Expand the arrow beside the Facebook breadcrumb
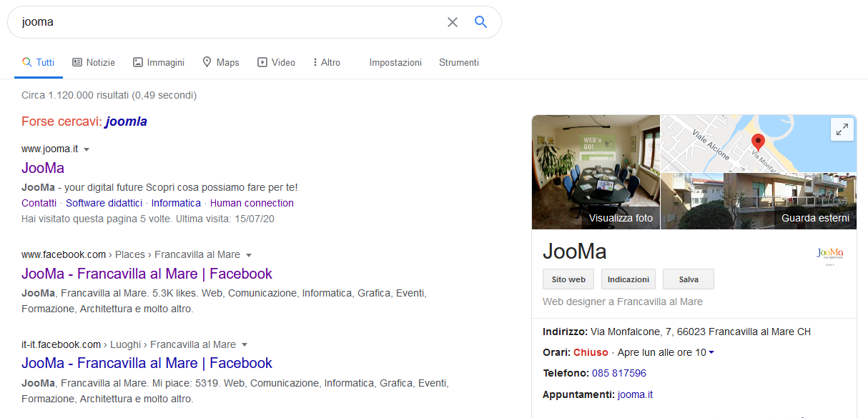The width and height of the screenshot is (868, 418). pyautogui.click(x=248, y=254)
